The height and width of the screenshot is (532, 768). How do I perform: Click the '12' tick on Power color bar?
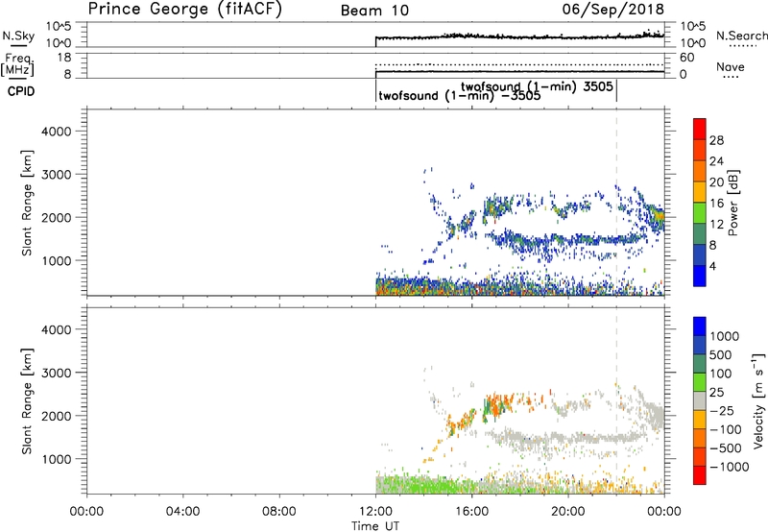[716, 225]
